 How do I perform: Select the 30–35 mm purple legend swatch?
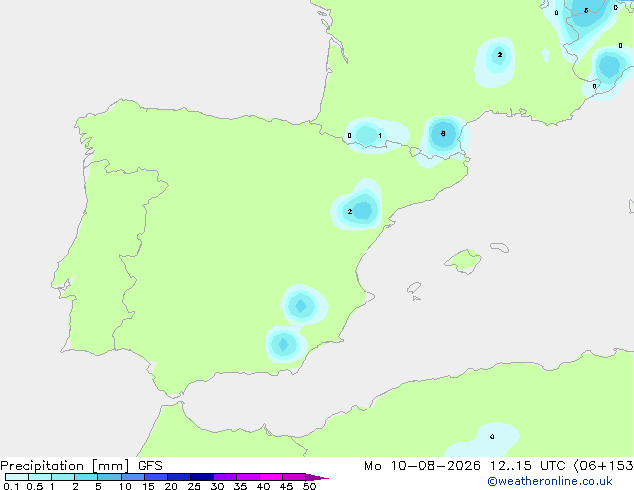(225, 477)
